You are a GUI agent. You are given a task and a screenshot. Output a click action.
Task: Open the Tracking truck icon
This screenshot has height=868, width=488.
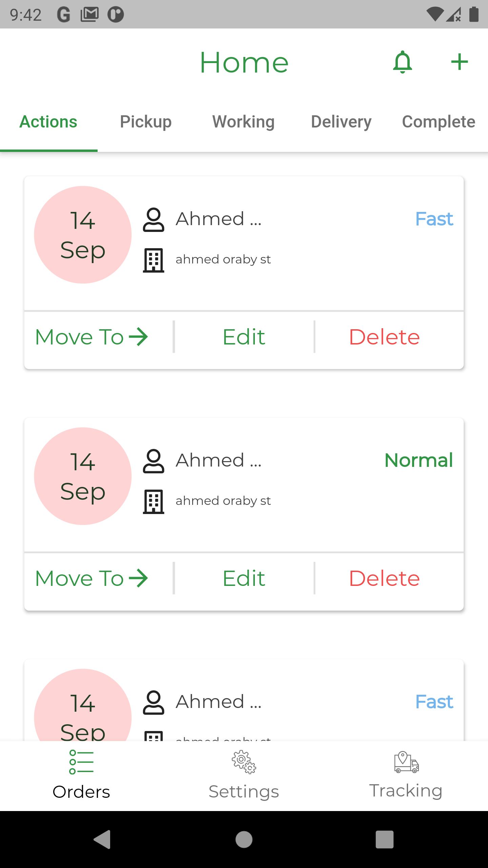[406, 762]
